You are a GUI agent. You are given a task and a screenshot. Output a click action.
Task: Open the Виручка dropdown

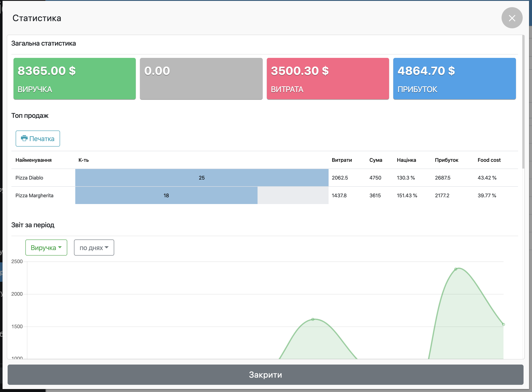point(46,248)
